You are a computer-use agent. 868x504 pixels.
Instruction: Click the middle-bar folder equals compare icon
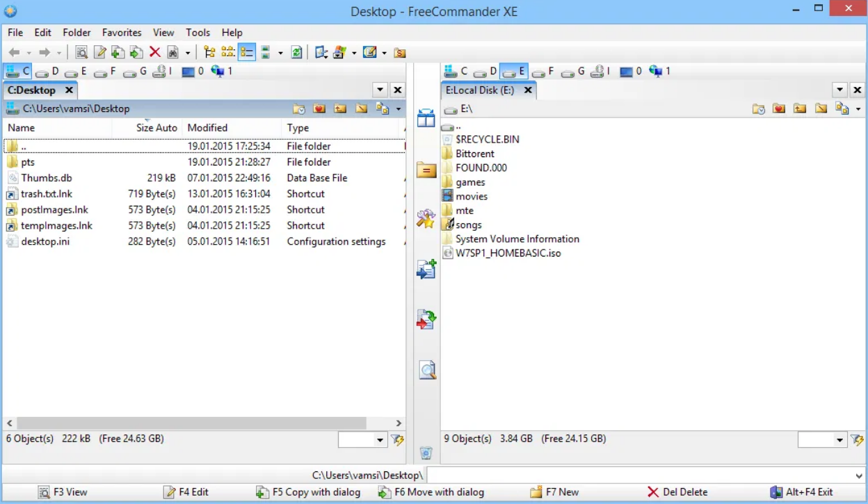tap(426, 170)
